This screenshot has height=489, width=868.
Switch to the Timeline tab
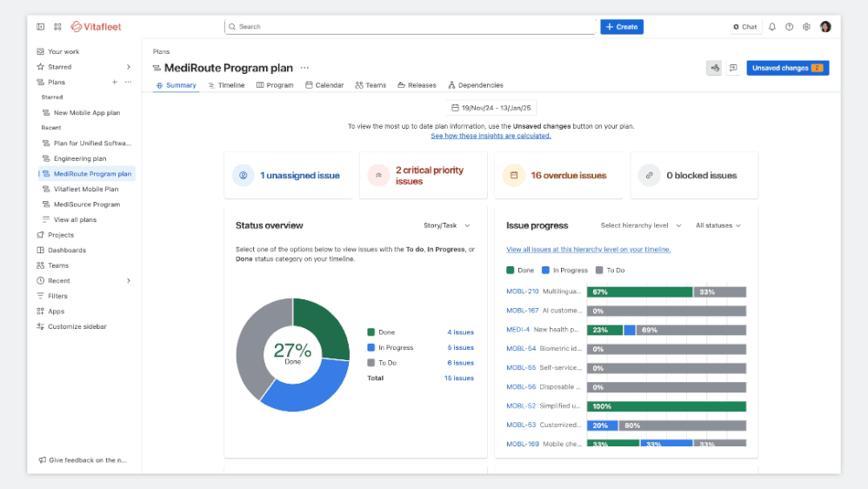(x=226, y=85)
